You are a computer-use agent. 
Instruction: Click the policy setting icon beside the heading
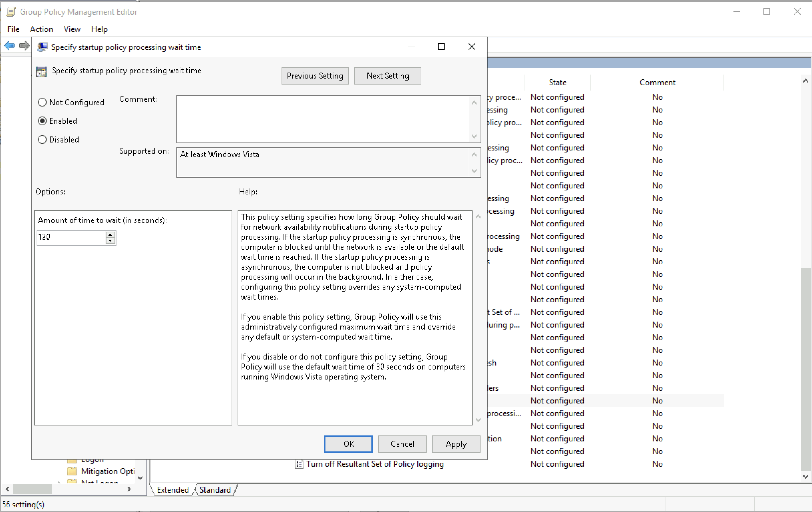[x=41, y=72]
